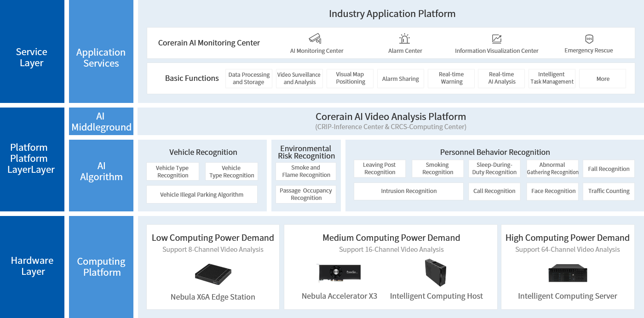The width and height of the screenshot is (644, 318).
Task: Click the Intelligent Computing Host image
Action: 435,273
